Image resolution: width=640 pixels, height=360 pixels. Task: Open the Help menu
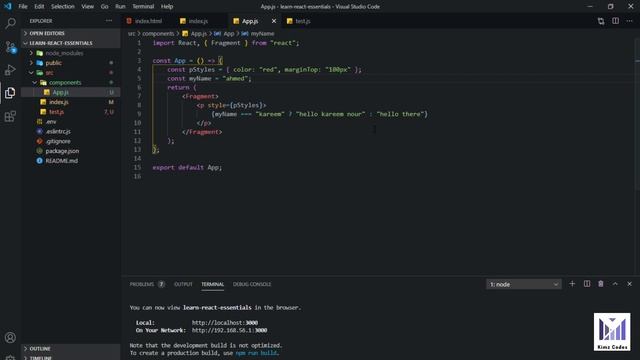167,7
